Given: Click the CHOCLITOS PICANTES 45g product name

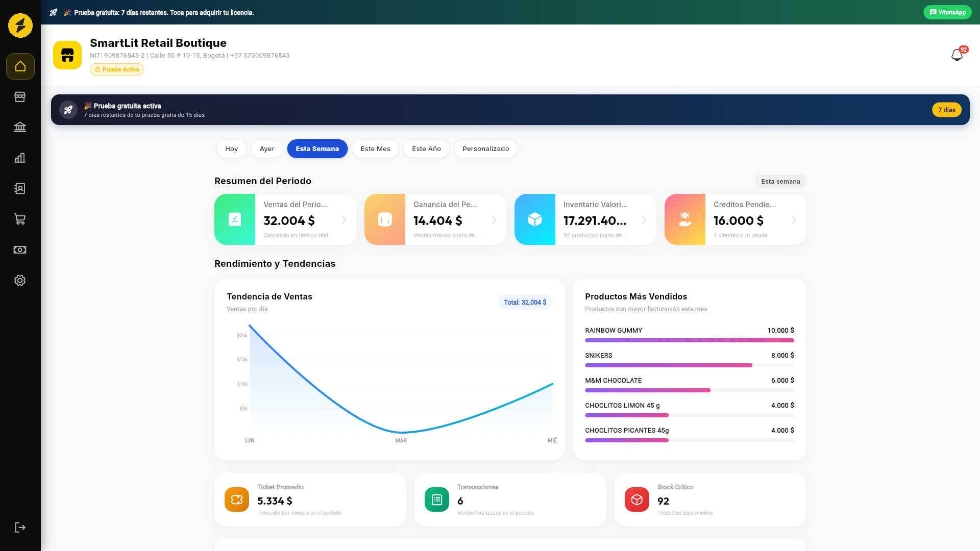Looking at the screenshot, I should click(627, 430).
